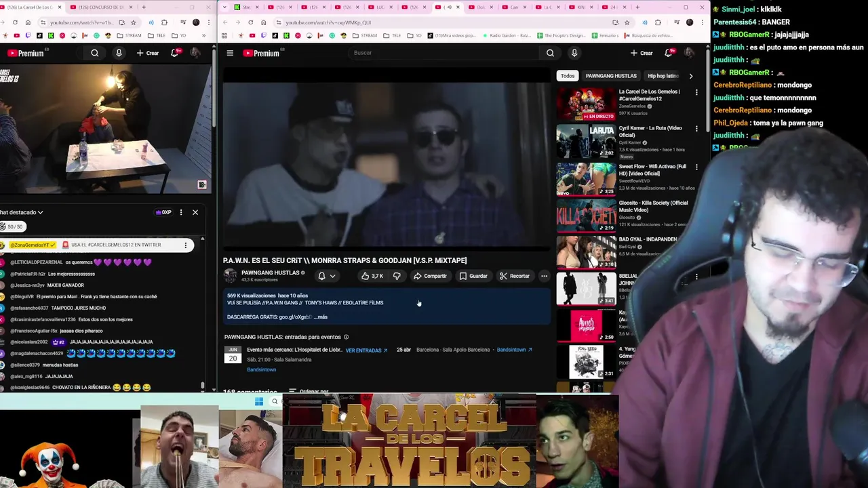Select the Todos filter chip
The image size is (868, 488).
point(568,76)
